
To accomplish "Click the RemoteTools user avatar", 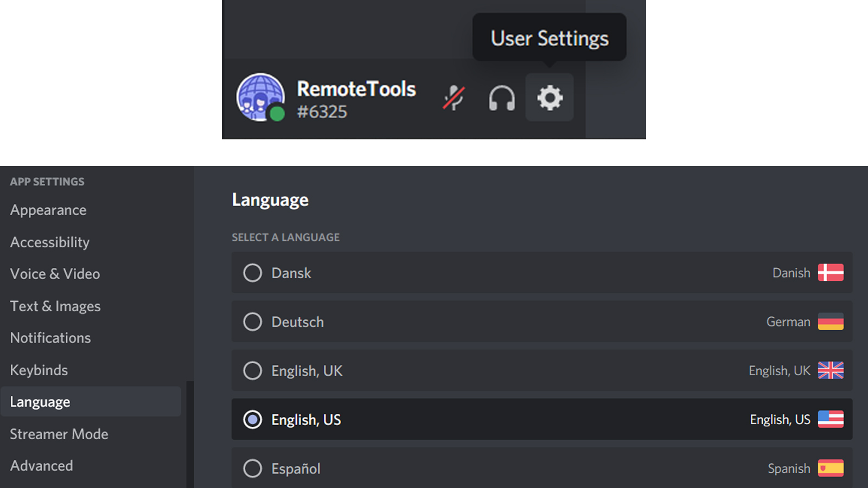I will 261,97.
